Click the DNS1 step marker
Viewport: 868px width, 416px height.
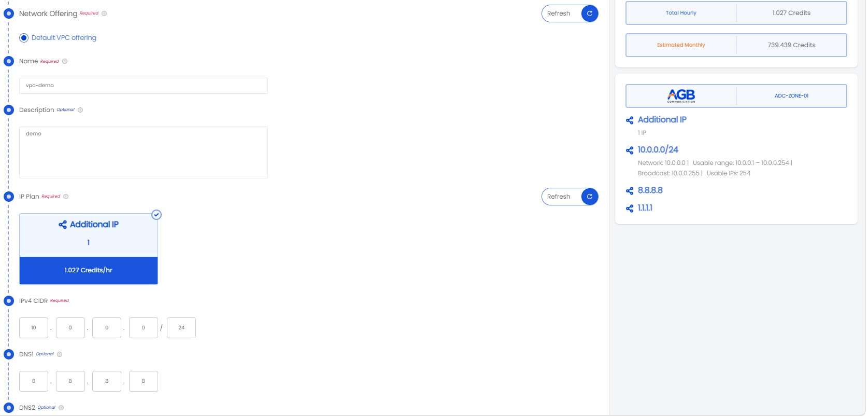pyautogui.click(x=9, y=354)
